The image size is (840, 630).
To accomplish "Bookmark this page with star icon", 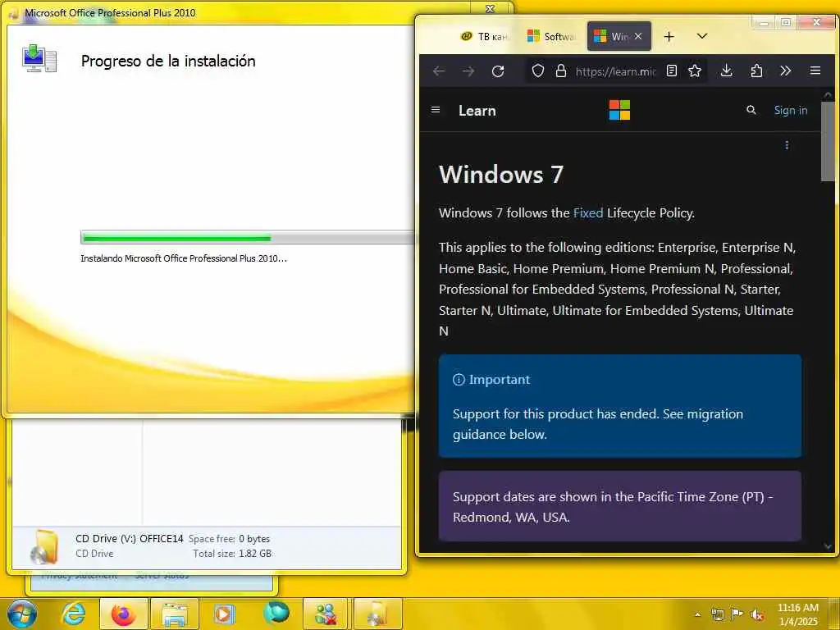I will [x=695, y=71].
